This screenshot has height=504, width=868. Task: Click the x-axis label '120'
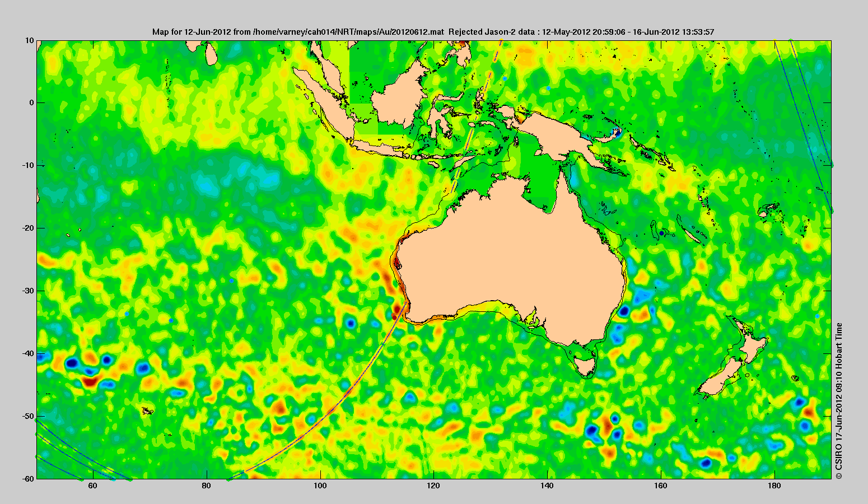click(434, 486)
